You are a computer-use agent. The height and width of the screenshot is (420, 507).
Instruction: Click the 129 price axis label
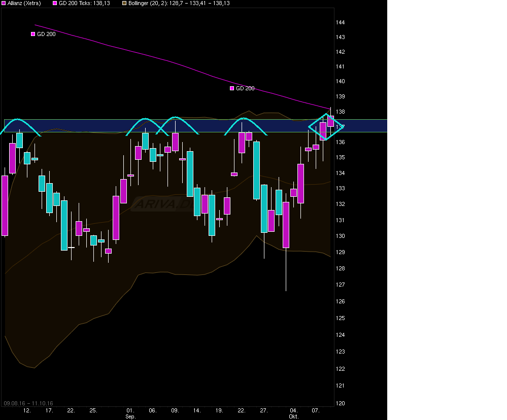point(340,252)
